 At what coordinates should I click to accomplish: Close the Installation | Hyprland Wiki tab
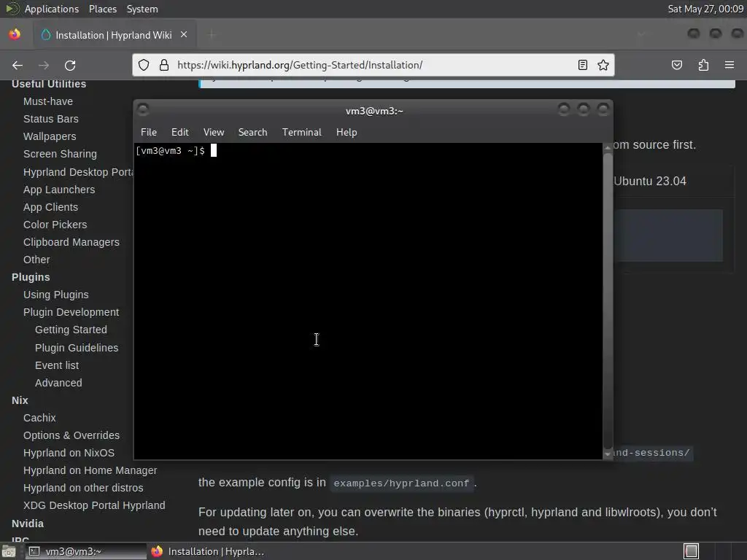(184, 35)
